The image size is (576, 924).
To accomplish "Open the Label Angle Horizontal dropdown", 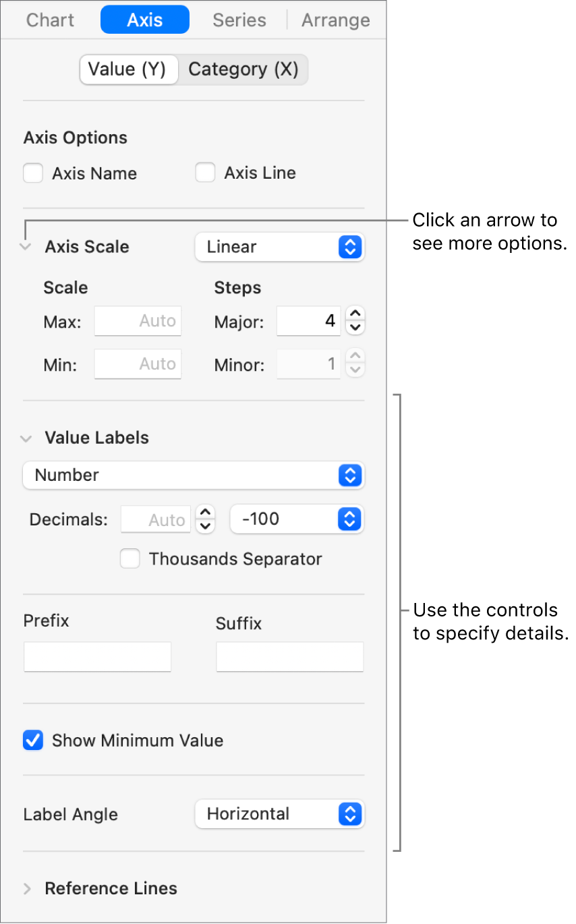I will tap(279, 814).
